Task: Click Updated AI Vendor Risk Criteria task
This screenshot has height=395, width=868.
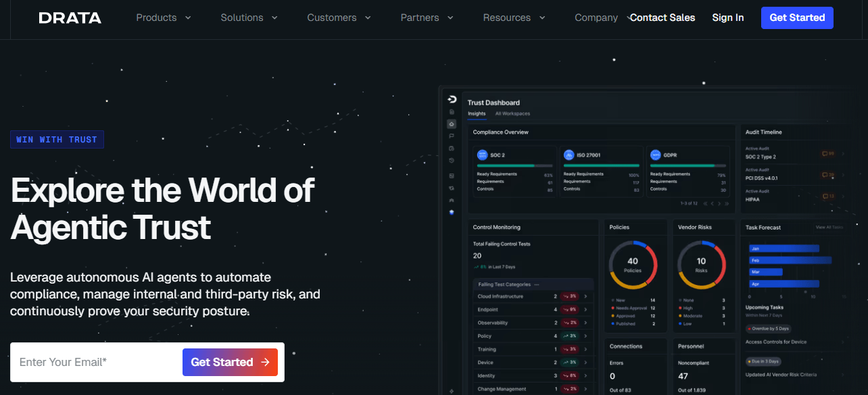Action: click(x=781, y=375)
